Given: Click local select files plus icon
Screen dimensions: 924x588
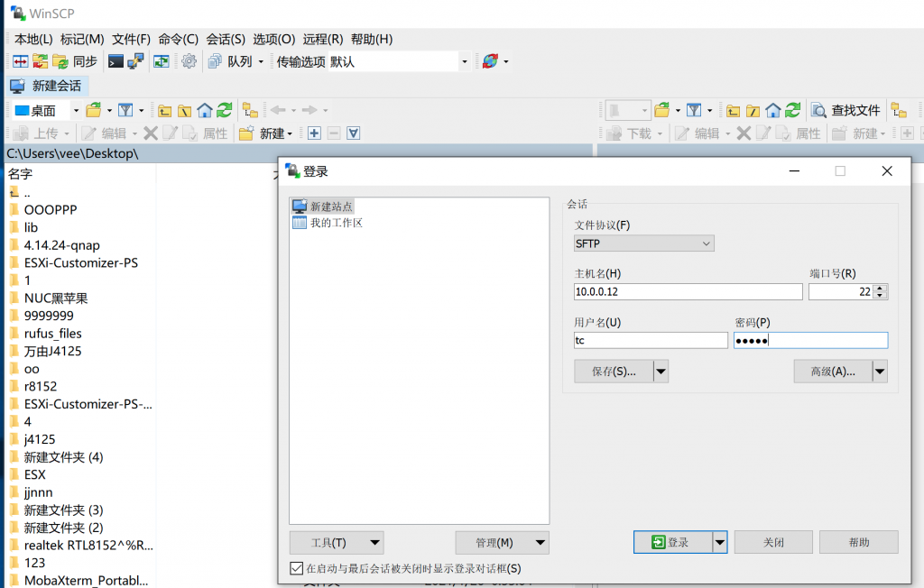Looking at the screenshot, I should 314,133.
